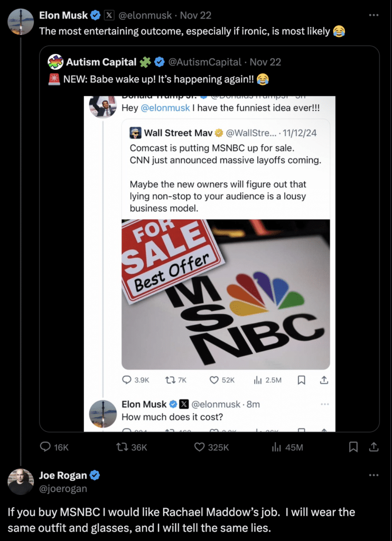Open the MSNBC For Sale image

point(226,294)
